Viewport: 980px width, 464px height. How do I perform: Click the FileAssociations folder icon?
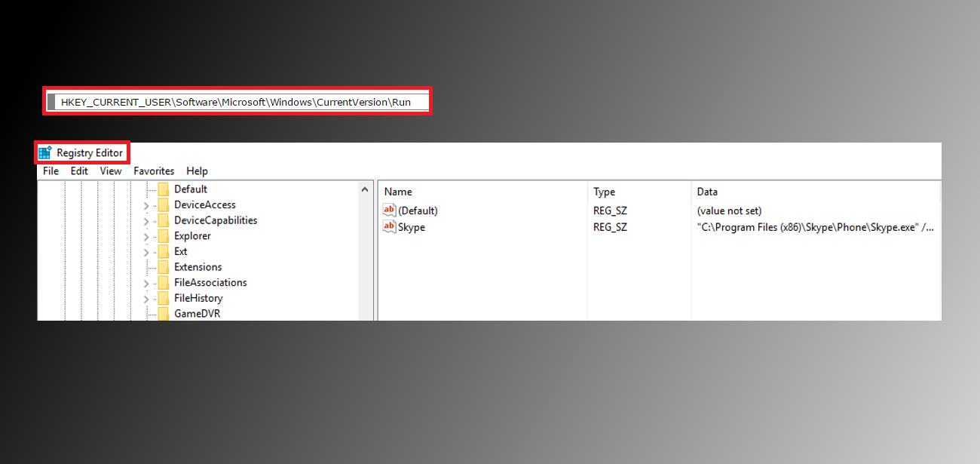click(164, 283)
